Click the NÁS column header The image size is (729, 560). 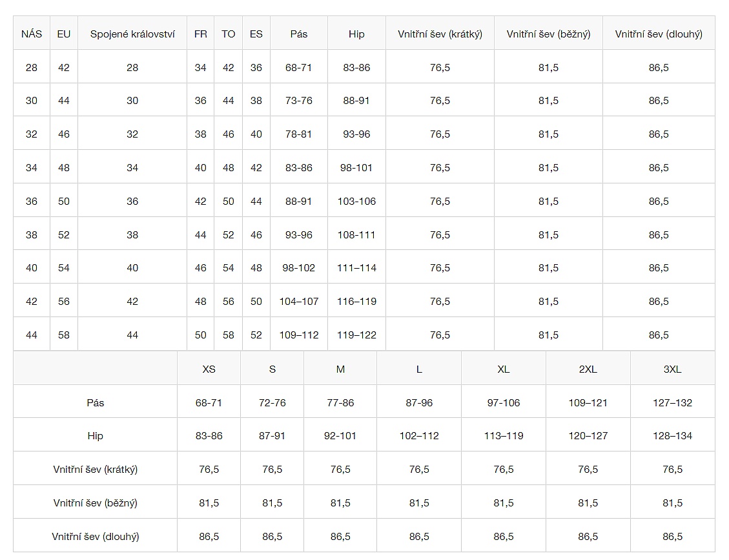[x=32, y=34]
